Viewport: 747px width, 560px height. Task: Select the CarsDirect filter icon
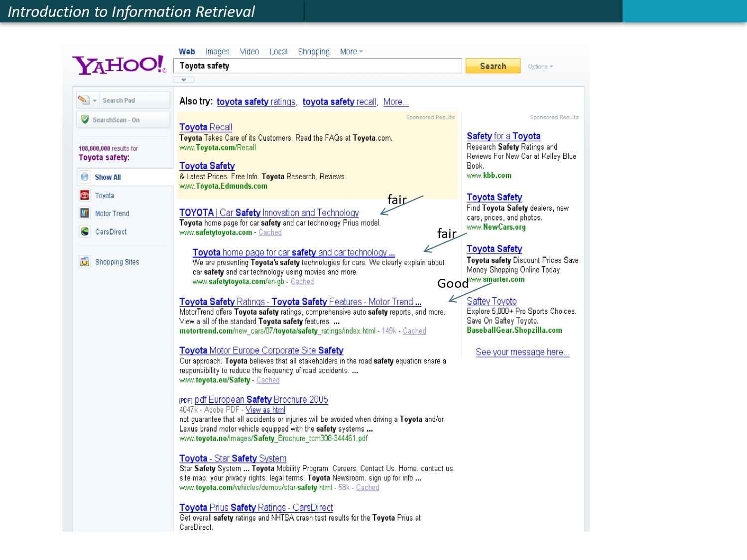click(85, 231)
